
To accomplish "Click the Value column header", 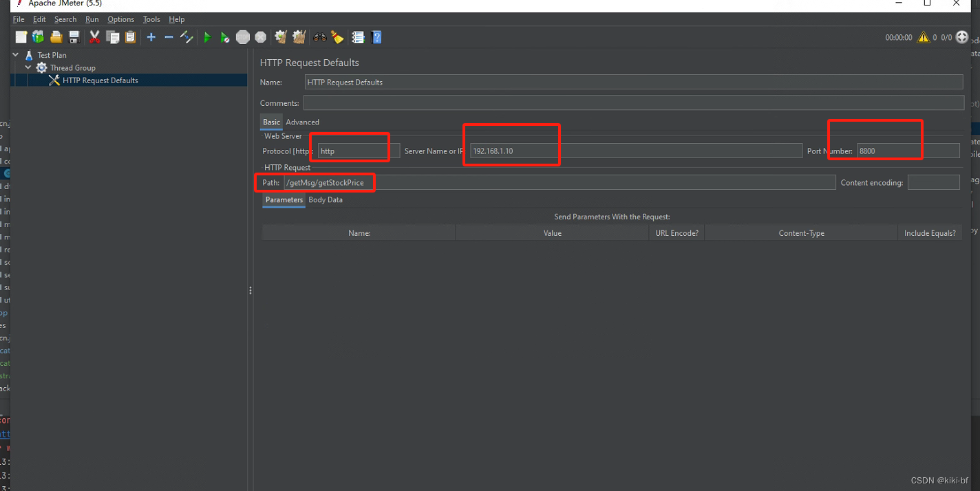I will [x=553, y=232].
